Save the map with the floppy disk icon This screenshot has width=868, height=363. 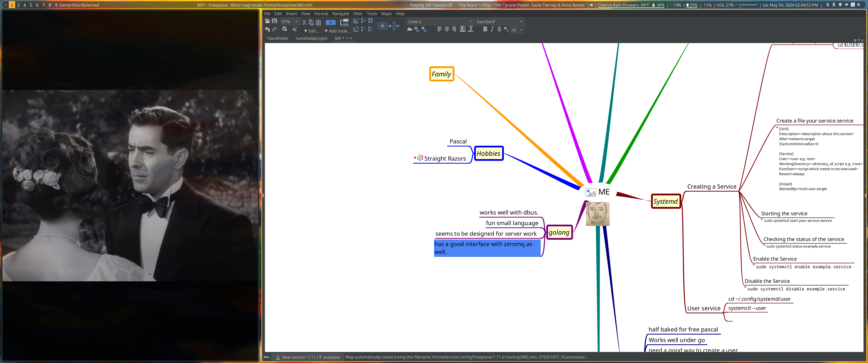[x=275, y=21]
